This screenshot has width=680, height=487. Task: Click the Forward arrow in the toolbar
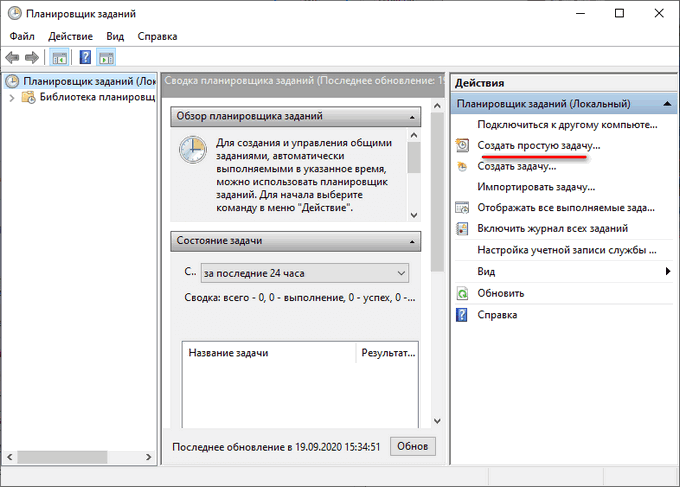point(32,58)
